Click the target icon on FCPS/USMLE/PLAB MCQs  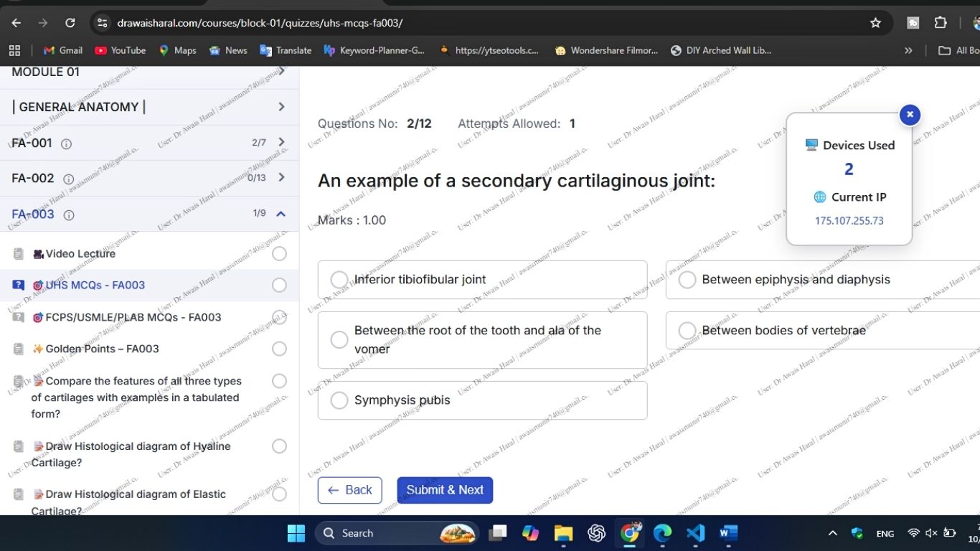pyautogui.click(x=37, y=317)
